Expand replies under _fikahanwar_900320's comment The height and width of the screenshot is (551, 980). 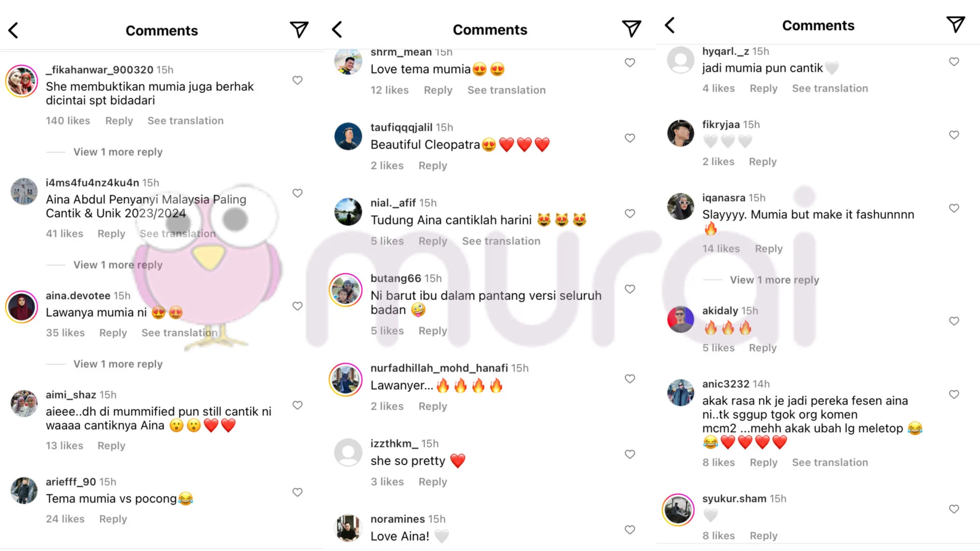point(118,152)
